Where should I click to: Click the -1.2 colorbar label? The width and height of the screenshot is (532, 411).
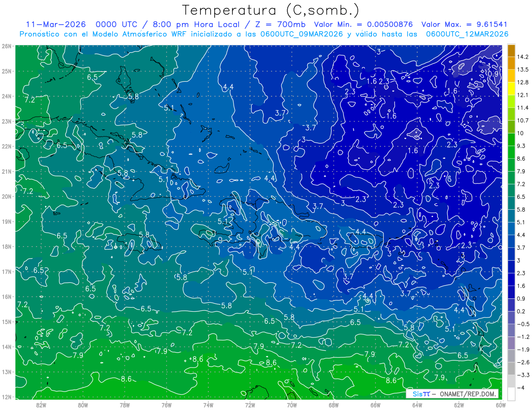523,337
